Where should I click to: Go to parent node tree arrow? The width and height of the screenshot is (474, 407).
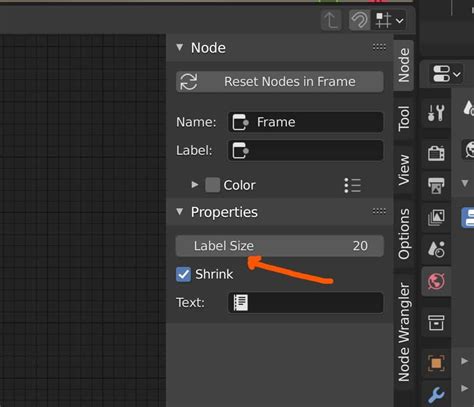click(331, 20)
